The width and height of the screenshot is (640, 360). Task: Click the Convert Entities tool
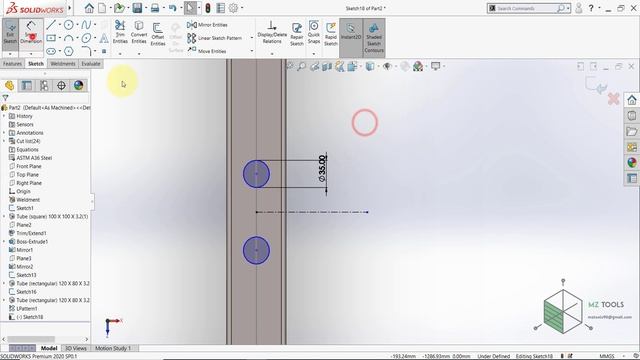[x=139, y=32]
